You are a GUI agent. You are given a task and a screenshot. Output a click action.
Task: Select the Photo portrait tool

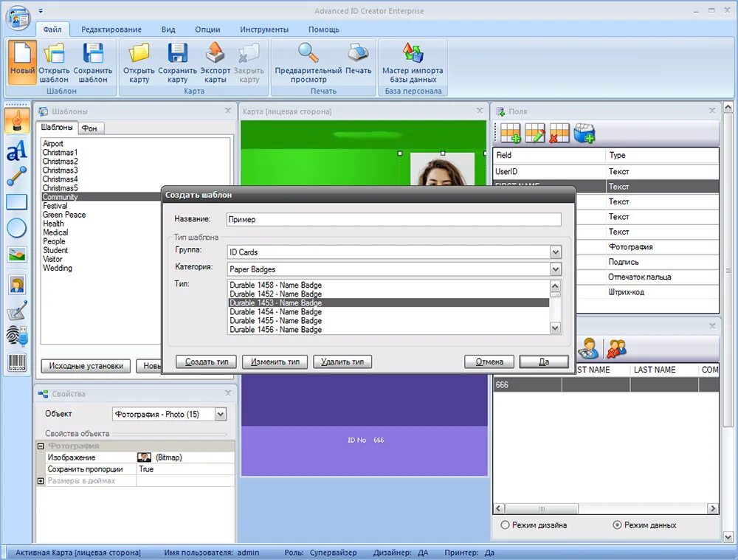[17, 285]
